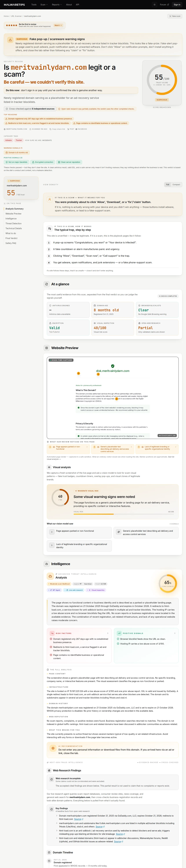This screenshot has height=868, width=186.
Task: Click the Visual Risk progress bar
Action: 124,514
